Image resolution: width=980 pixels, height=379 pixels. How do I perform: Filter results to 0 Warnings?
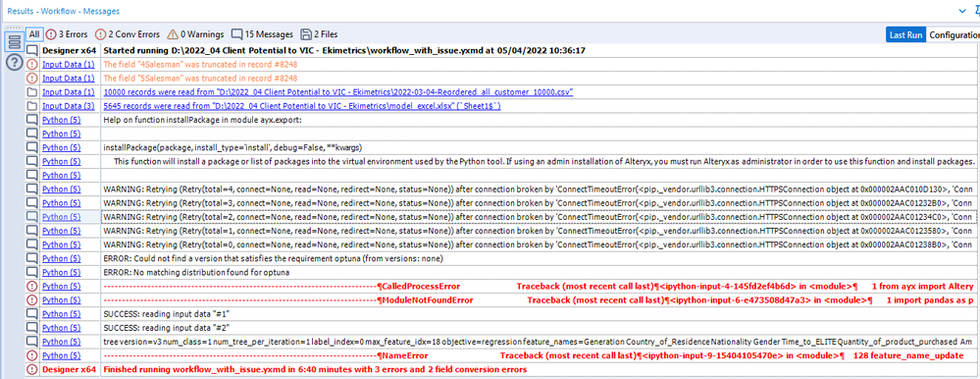click(x=195, y=34)
